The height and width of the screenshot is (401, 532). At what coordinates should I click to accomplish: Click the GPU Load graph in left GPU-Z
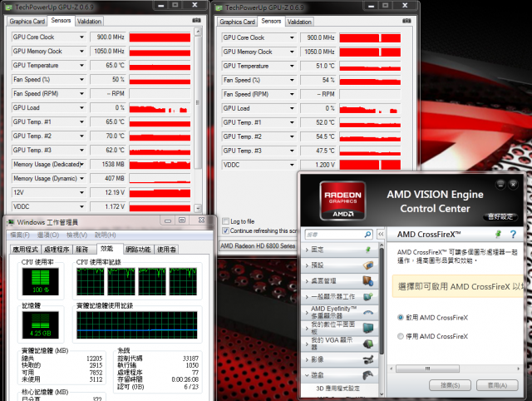click(x=160, y=107)
